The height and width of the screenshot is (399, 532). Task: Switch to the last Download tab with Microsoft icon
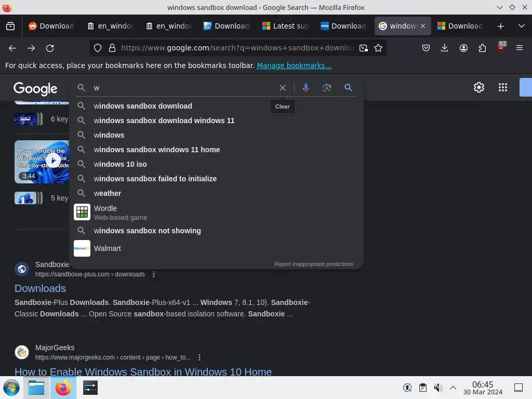(461, 26)
